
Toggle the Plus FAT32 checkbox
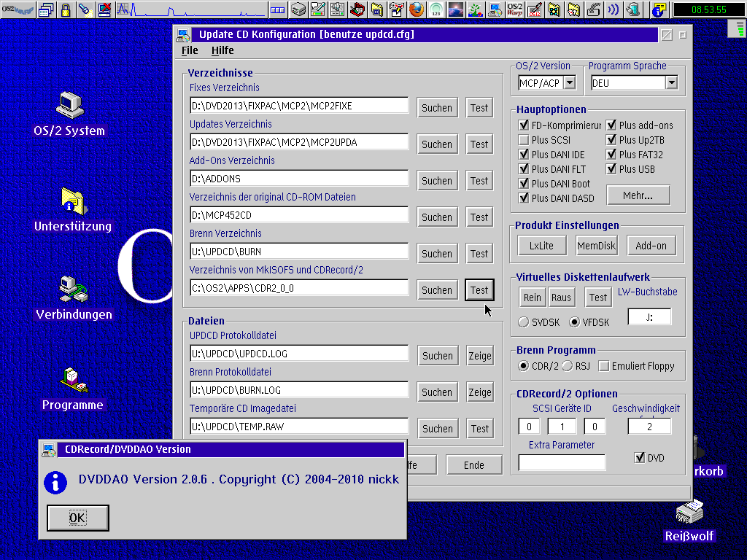click(611, 155)
